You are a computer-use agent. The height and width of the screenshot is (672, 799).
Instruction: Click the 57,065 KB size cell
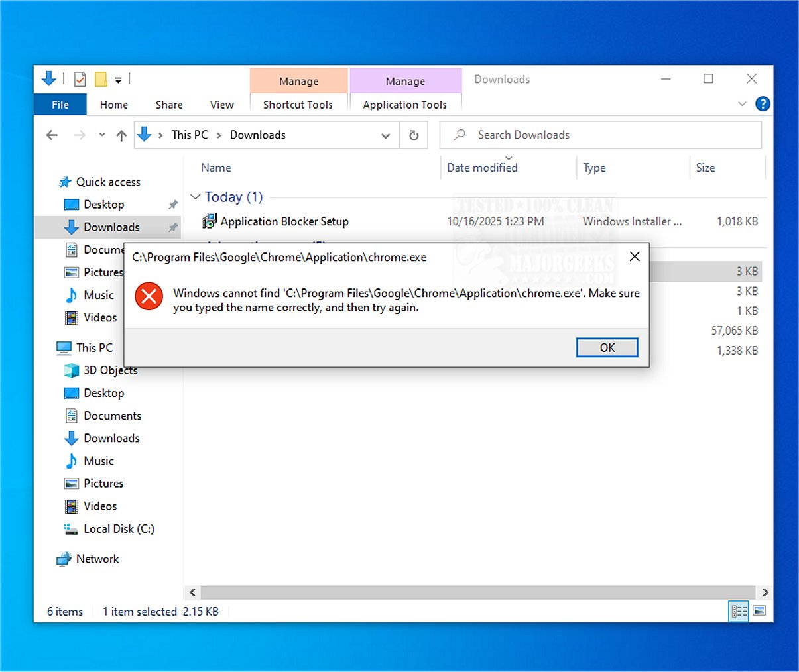point(734,331)
